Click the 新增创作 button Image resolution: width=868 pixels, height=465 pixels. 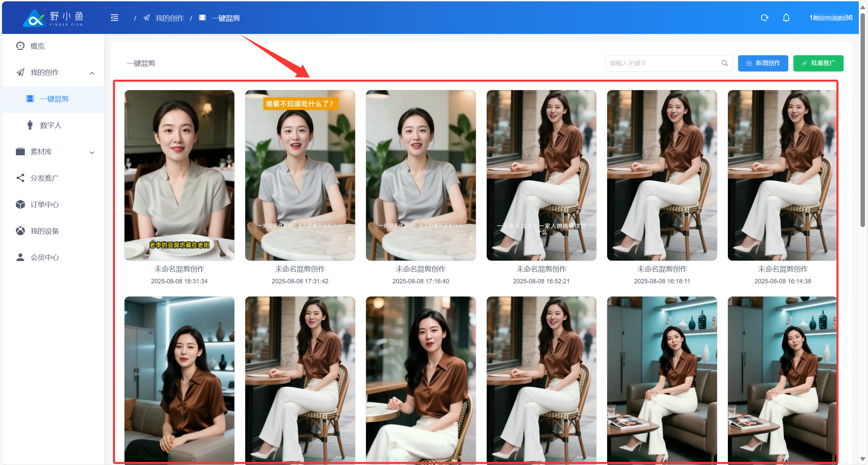763,63
